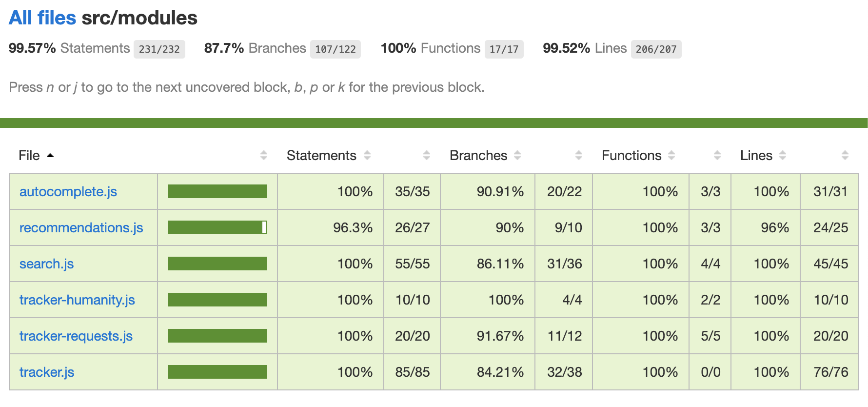Viewport: 868px width, 407px height.
Task: Select the 5/5 functions cell
Action: point(710,336)
